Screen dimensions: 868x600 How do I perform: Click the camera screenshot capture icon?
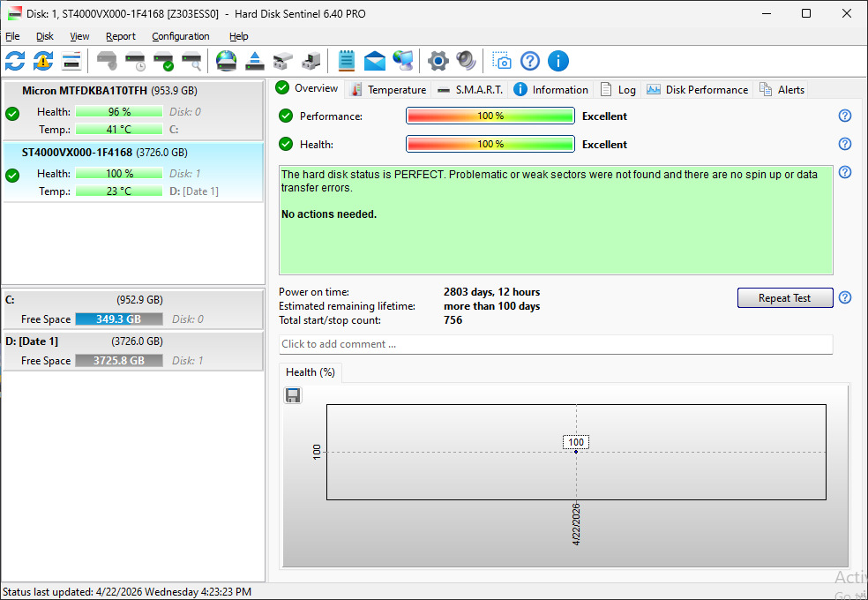pyautogui.click(x=502, y=61)
